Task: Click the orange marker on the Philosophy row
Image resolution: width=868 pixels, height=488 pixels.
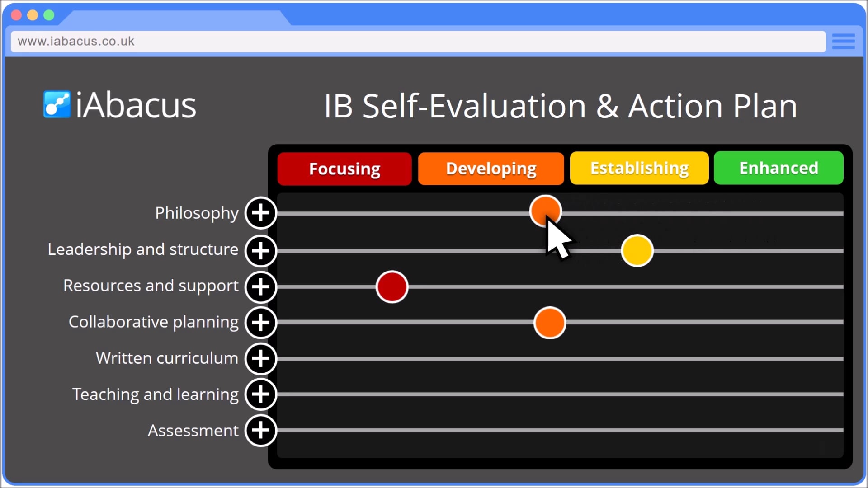Action: click(546, 211)
